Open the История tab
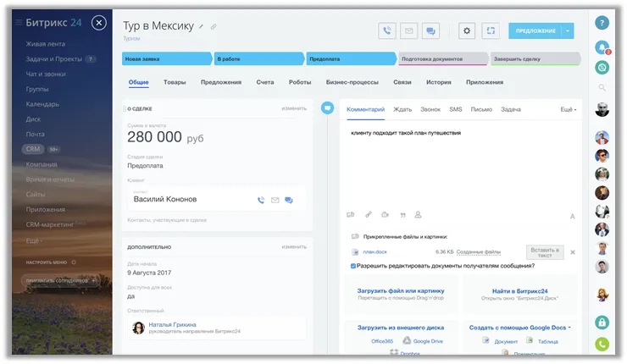The image size is (627, 364). point(438,82)
